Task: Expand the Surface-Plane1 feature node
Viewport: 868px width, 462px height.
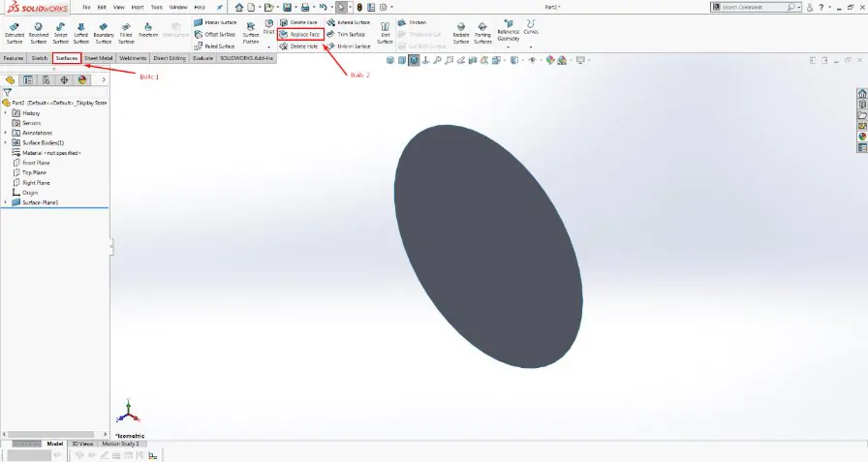Action: [6, 202]
